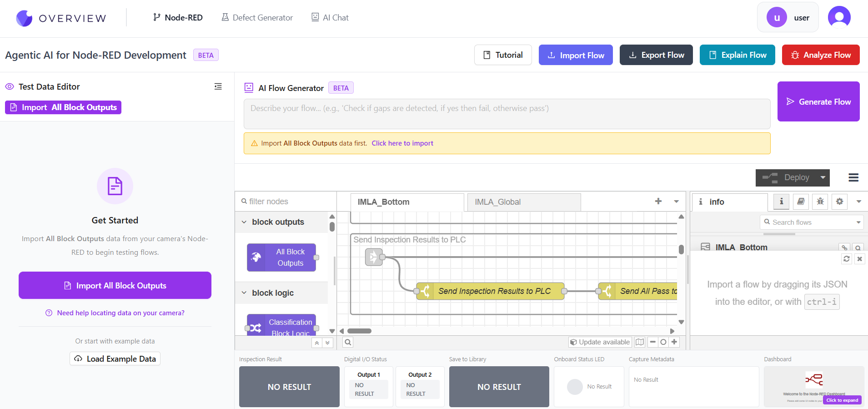Follow the 'Click here to import' link
This screenshot has height=409, width=868.
(x=402, y=143)
